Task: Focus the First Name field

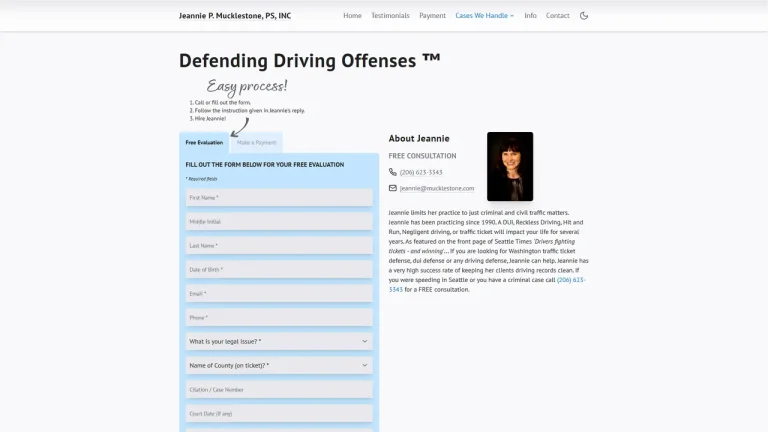Action: (x=279, y=197)
